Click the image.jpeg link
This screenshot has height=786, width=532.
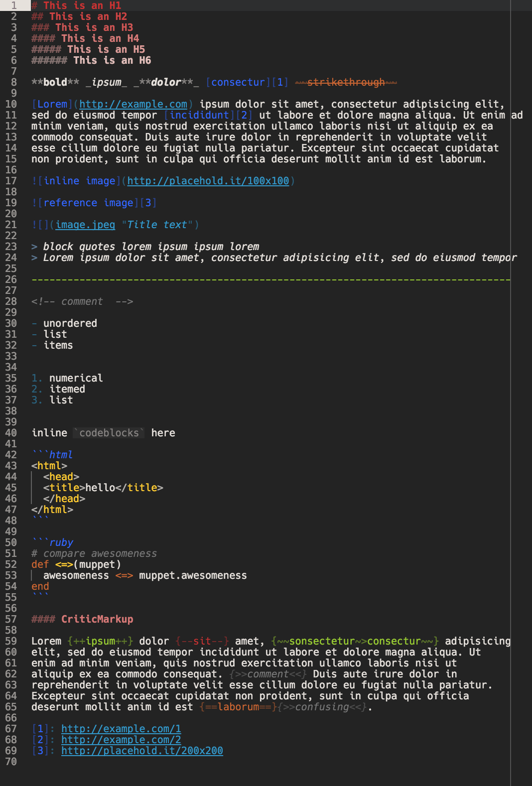point(85,225)
